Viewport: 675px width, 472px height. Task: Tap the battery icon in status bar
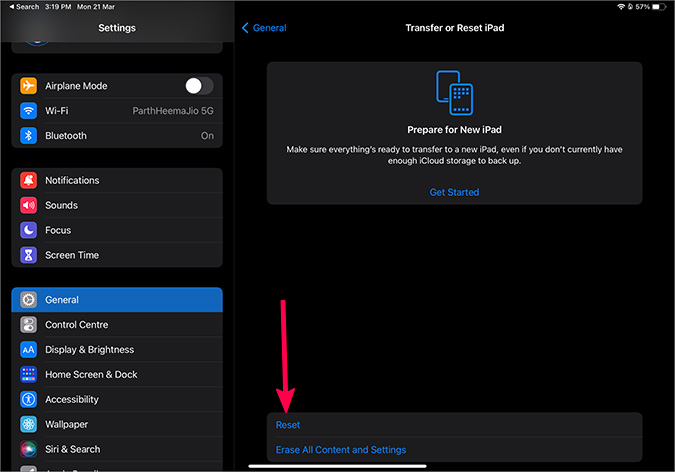(659, 7)
